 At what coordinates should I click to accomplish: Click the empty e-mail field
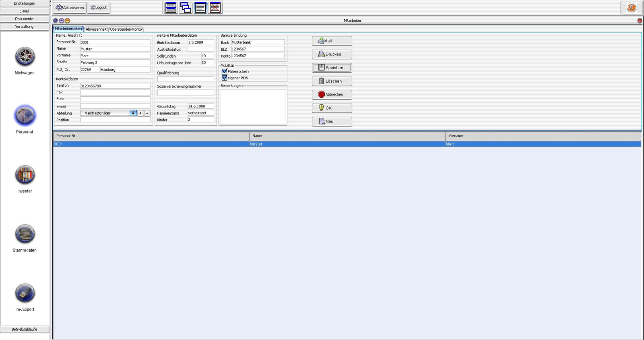coord(115,106)
